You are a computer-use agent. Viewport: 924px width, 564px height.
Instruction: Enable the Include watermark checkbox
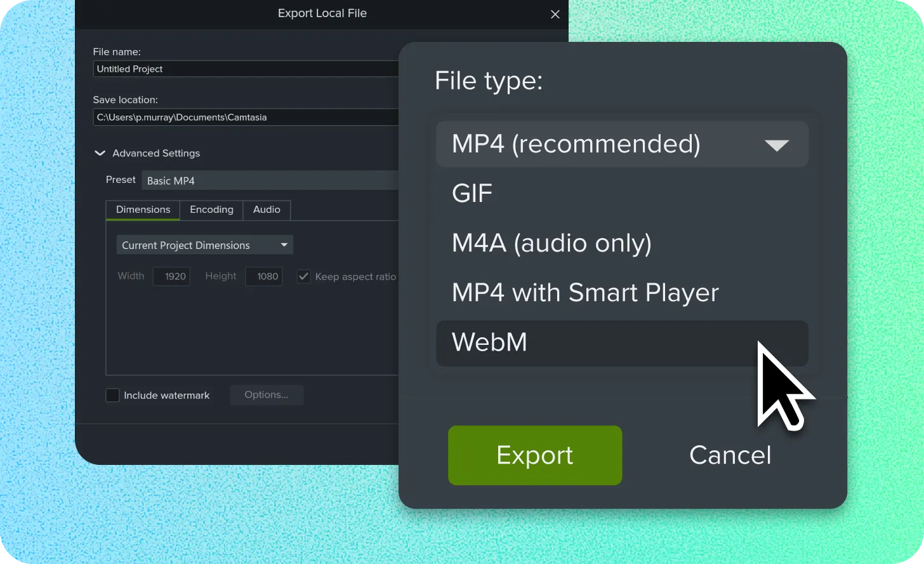[112, 395]
